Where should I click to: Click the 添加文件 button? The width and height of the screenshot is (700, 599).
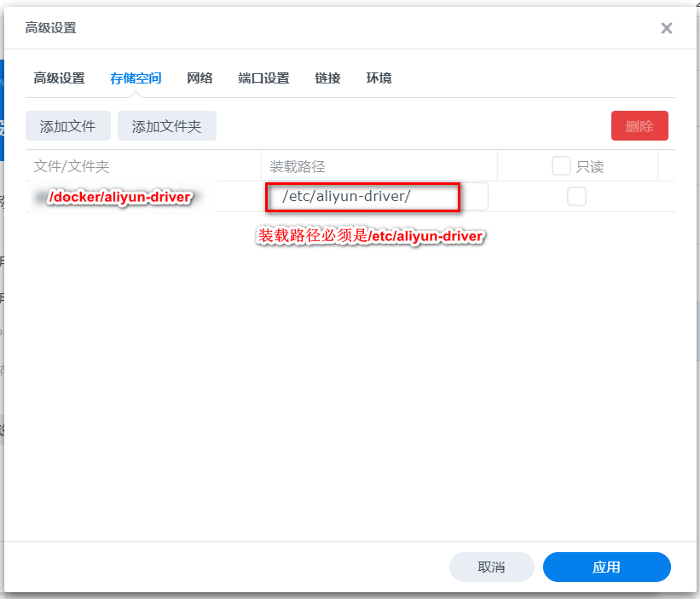[x=67, y=124]
